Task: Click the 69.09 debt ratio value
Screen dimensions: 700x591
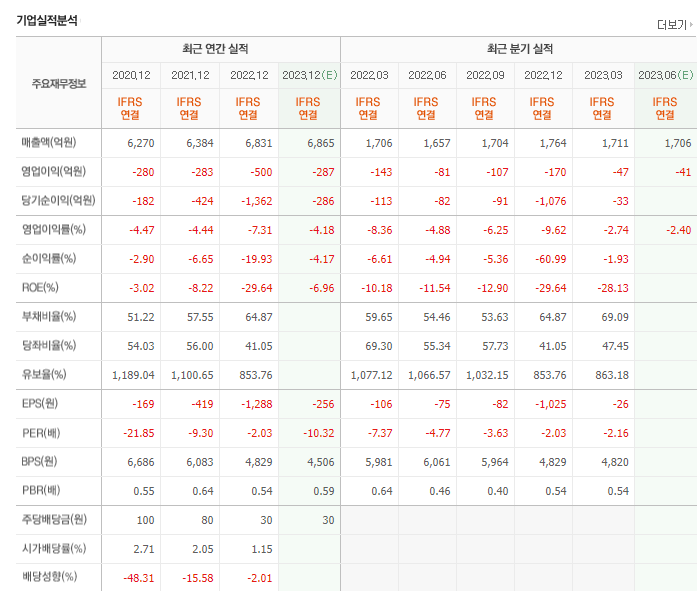Action: point(615,317)
